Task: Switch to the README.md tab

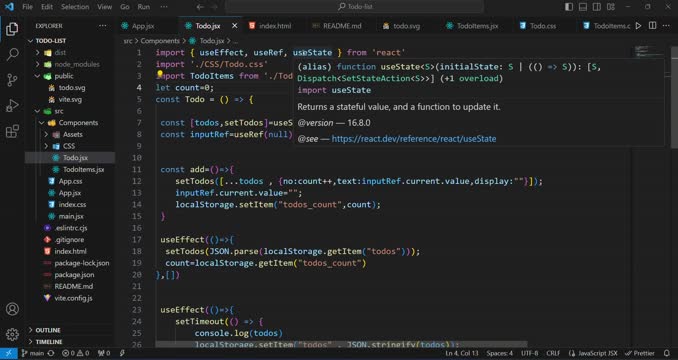Action: 342,26
